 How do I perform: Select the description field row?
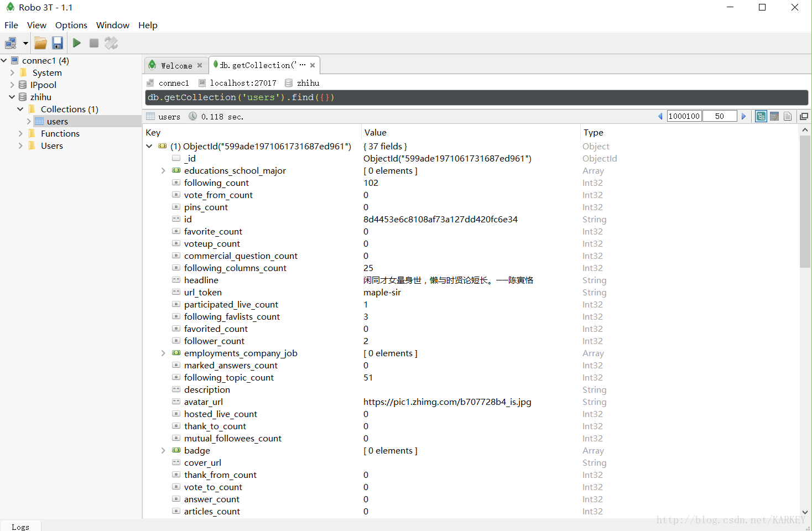(472, 389)
